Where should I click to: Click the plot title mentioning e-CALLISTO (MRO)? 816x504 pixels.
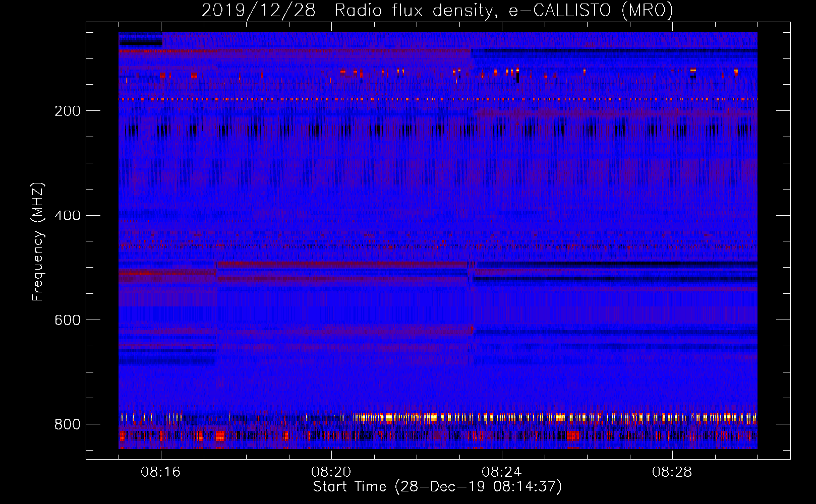(437, 11)
